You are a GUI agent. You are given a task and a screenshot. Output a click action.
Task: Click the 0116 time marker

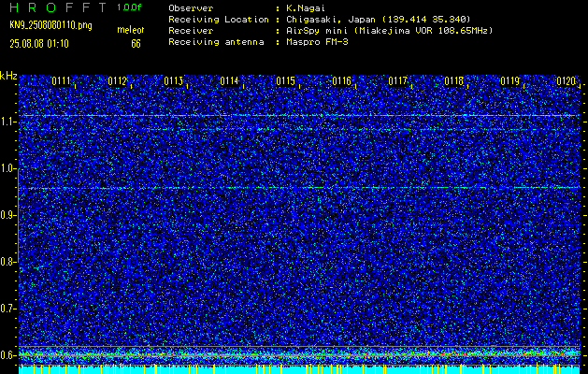(x=341, y=81)
